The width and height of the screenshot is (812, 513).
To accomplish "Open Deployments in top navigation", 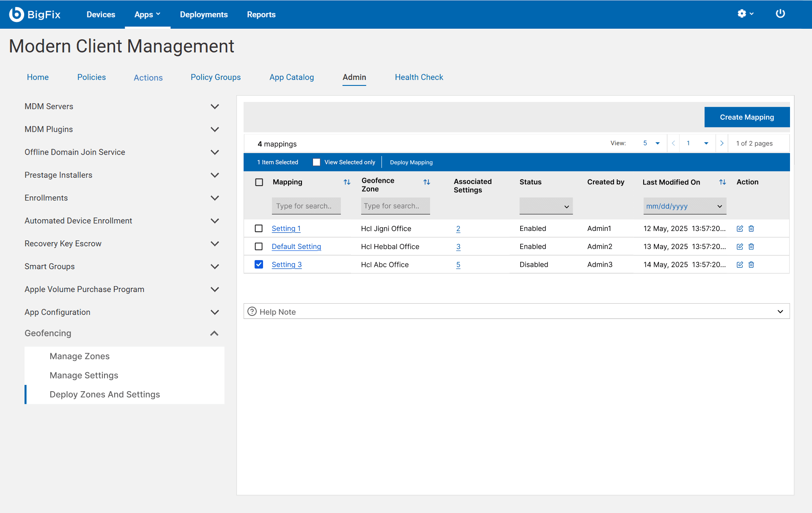I will (x=204, y=14).
